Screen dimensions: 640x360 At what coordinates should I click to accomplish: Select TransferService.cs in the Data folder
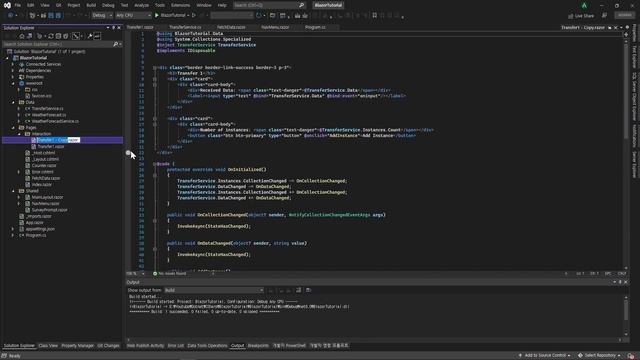47,109
